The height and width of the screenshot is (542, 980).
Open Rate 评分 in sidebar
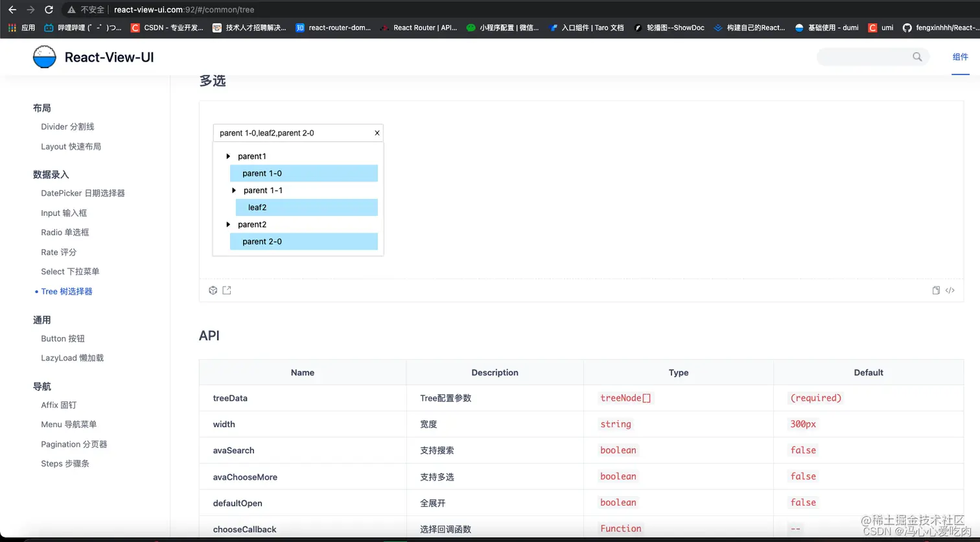pyautogui.click(x=58, y=252)
